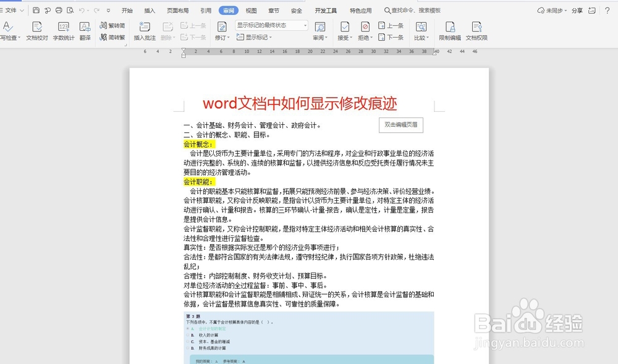Viewport: 618px width, 364px height.
Task: Switch to the 引用 tab
Action: [x=206, y=11]
